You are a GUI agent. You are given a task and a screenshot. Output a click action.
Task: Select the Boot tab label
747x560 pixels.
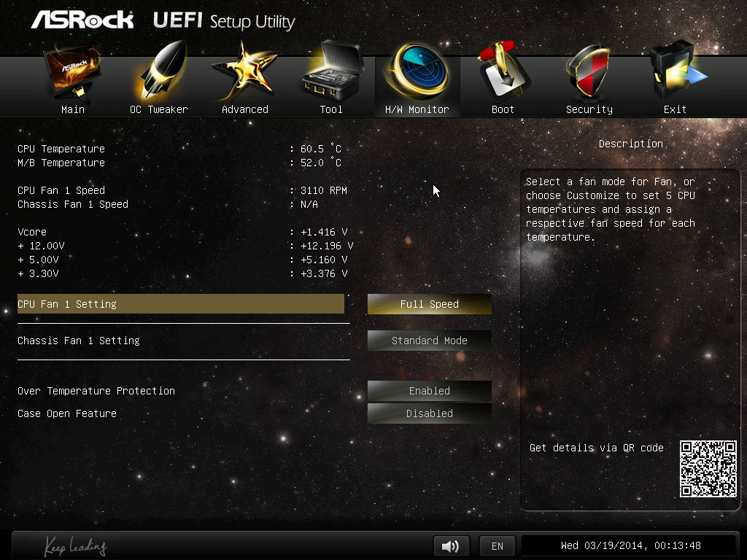[503, 109]
